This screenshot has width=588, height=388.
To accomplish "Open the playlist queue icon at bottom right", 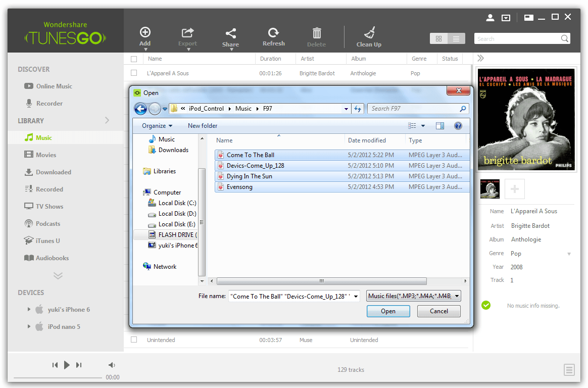I will point(569,370).
